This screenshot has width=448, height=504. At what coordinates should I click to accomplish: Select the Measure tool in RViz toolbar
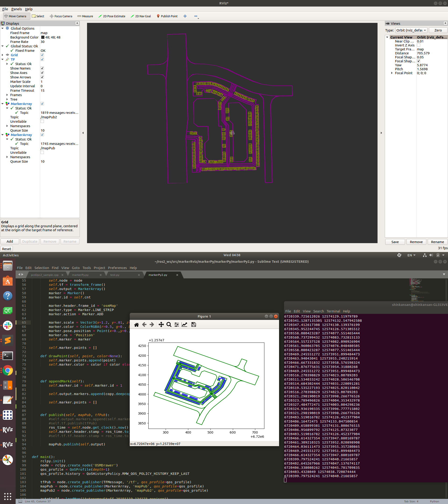[85, 16]
